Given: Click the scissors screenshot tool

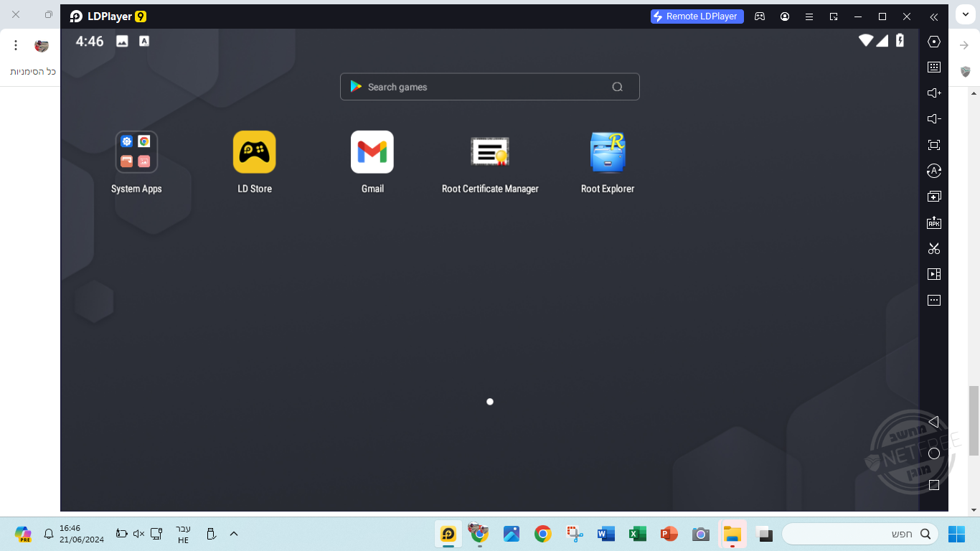Looking at the screenshot, I should [934, 248].
